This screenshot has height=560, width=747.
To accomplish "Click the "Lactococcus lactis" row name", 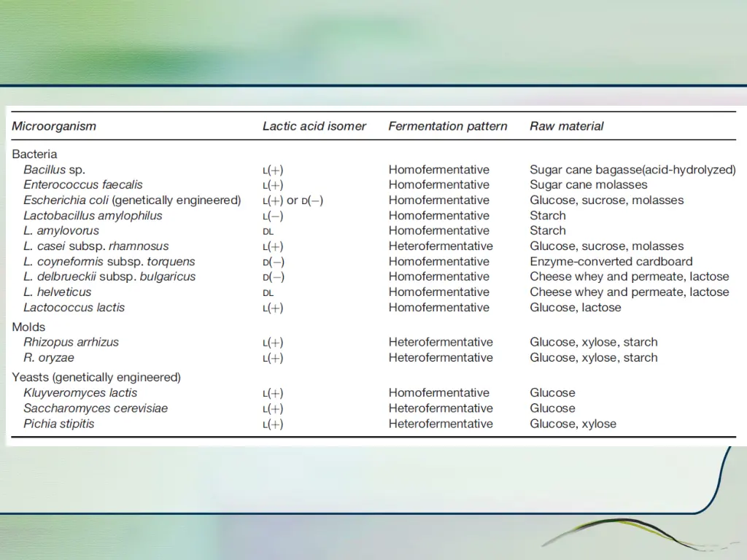I will point(74,308).
